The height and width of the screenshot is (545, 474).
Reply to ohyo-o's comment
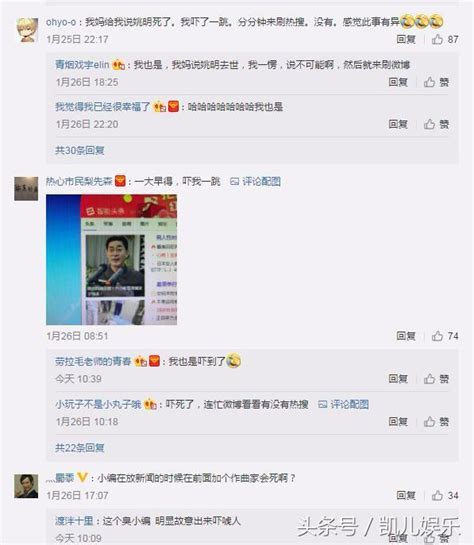point(406,40)
